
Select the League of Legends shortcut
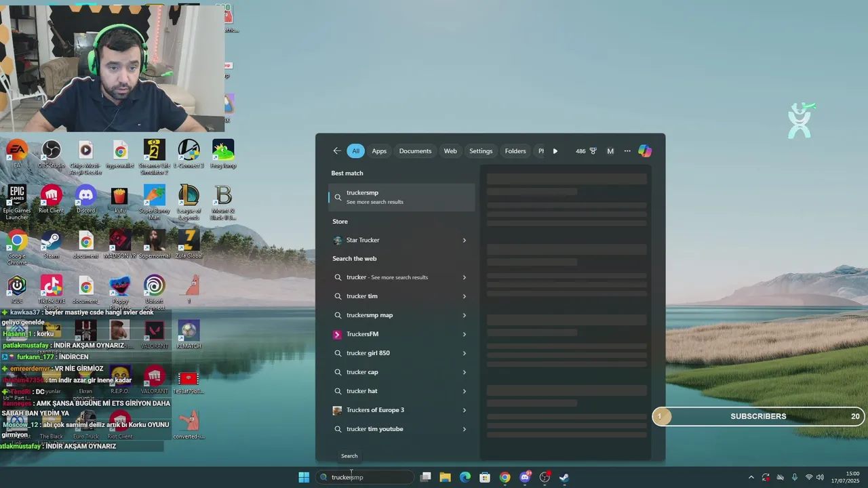(x=189, y=202)
